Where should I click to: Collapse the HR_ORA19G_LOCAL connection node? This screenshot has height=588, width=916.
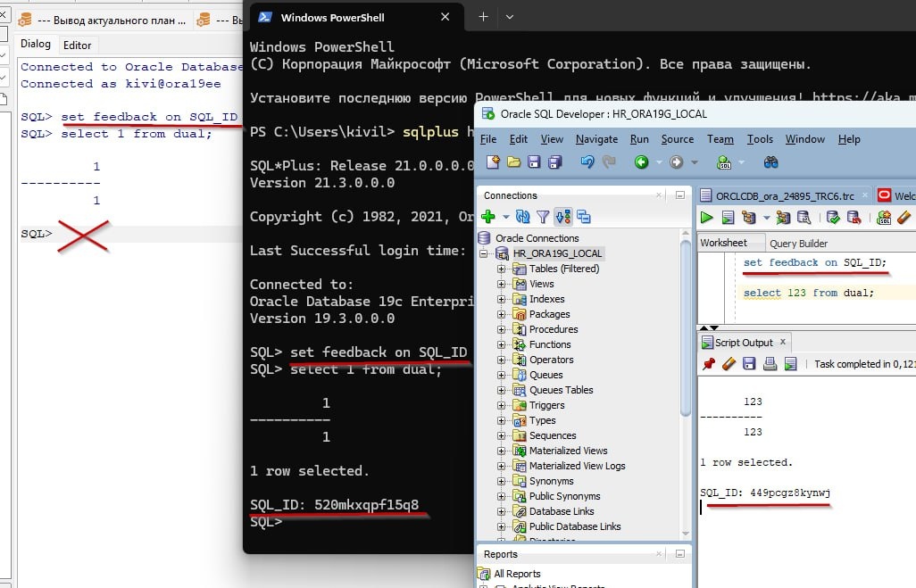(484, 253)
